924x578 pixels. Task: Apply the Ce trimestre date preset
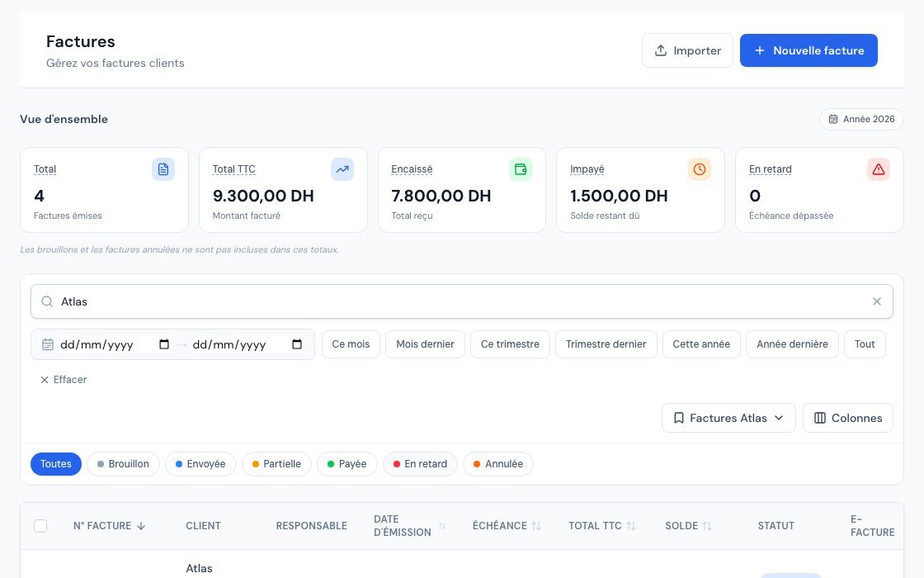(510, 344)
